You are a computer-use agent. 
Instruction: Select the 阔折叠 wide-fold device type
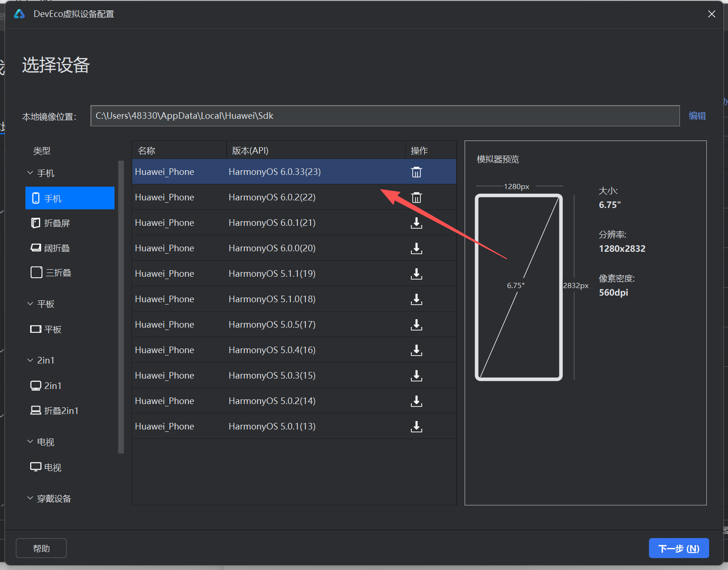[70, 248]
